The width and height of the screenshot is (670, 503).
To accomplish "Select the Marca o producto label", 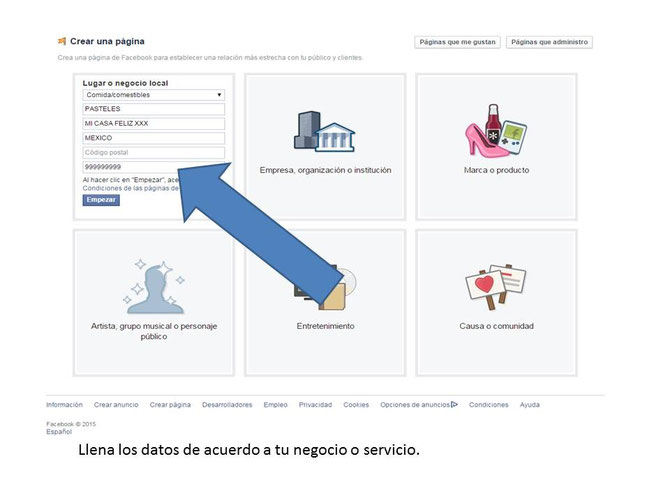I will coord(497,170).
